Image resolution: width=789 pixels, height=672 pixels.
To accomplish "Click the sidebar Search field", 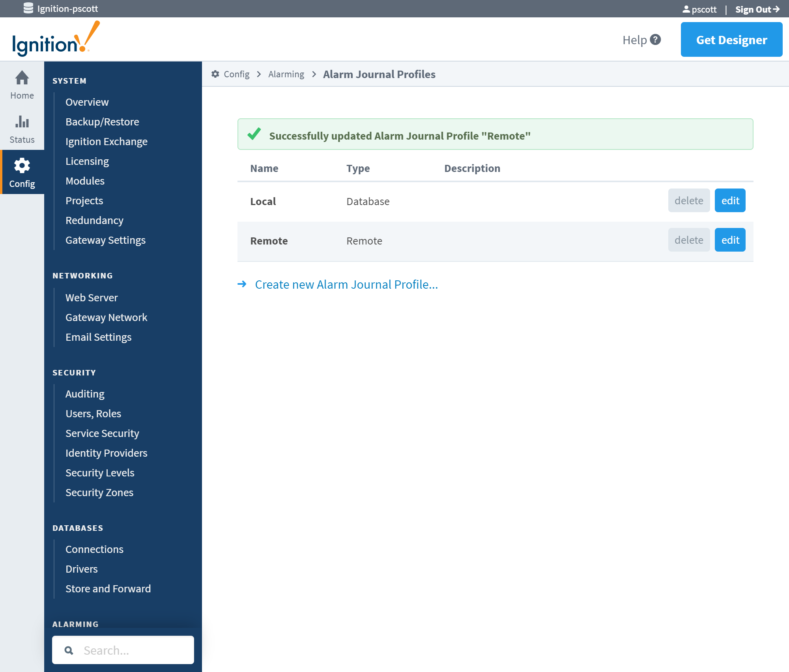I will [x=123, y=650].
